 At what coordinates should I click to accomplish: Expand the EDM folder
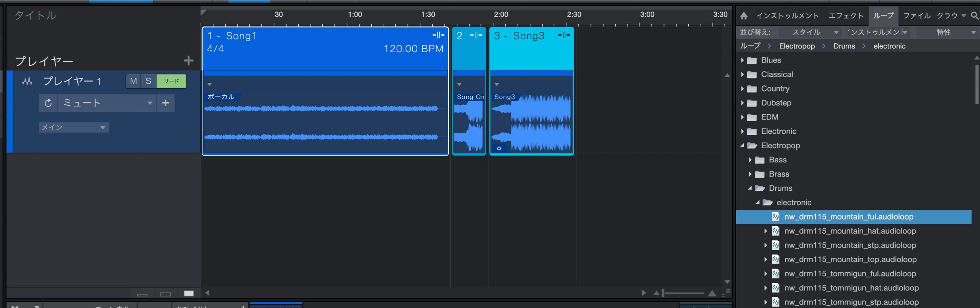point(742,117)
